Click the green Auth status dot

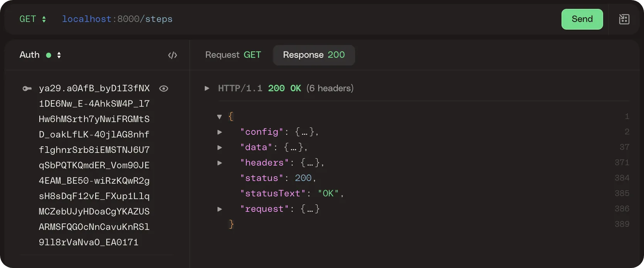(49, 55)
